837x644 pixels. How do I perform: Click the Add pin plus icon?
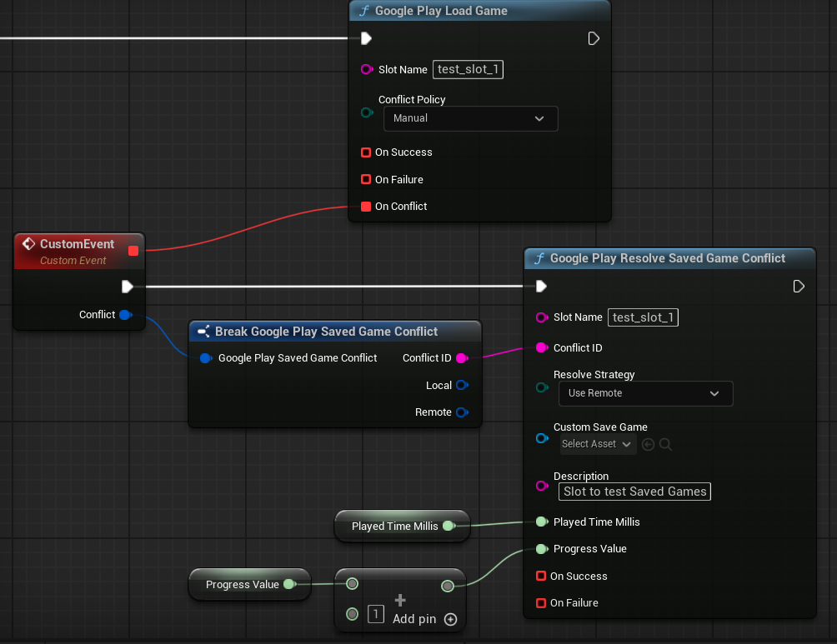click(451, 619)
